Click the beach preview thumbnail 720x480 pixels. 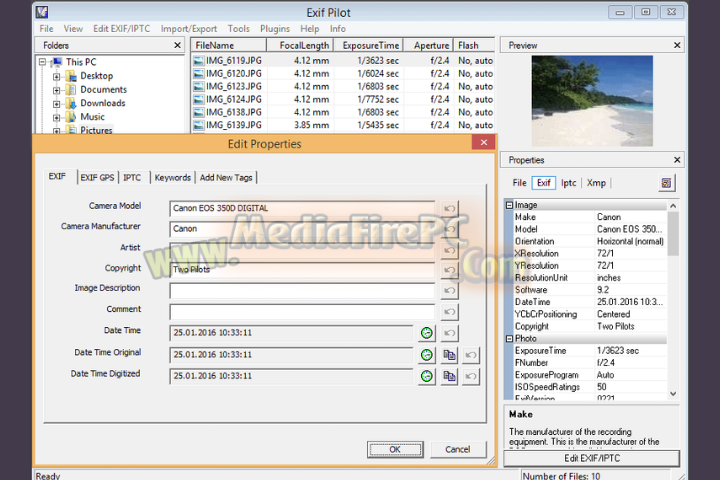(x=592, y=101)
